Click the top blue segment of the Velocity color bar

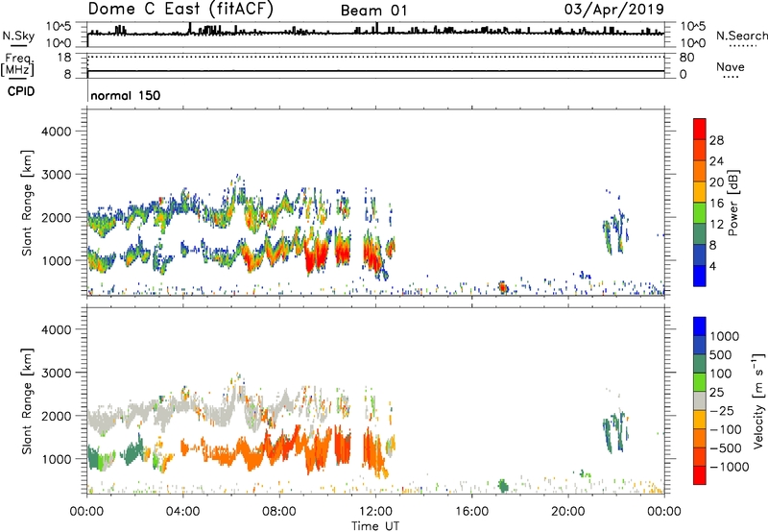[700, 326]
